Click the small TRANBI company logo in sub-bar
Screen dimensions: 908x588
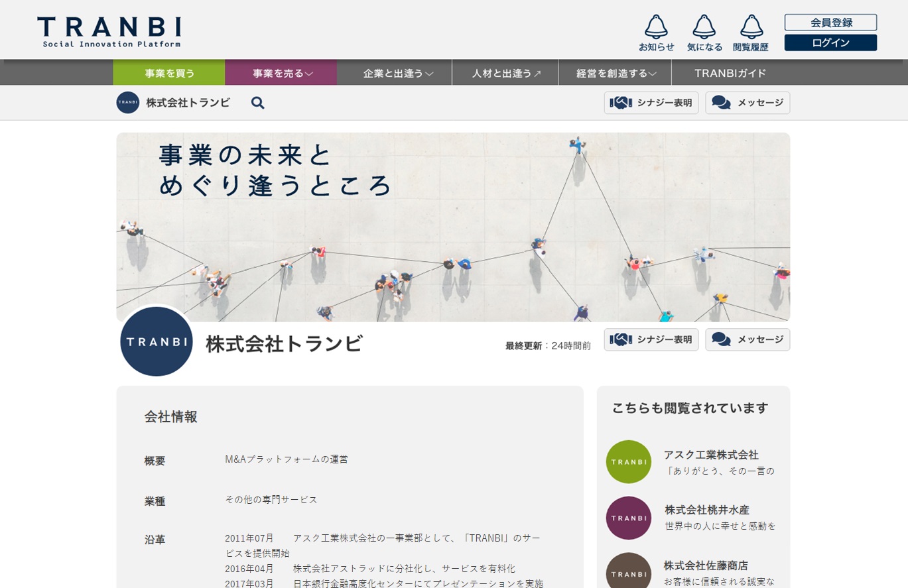tap(128, 103)
